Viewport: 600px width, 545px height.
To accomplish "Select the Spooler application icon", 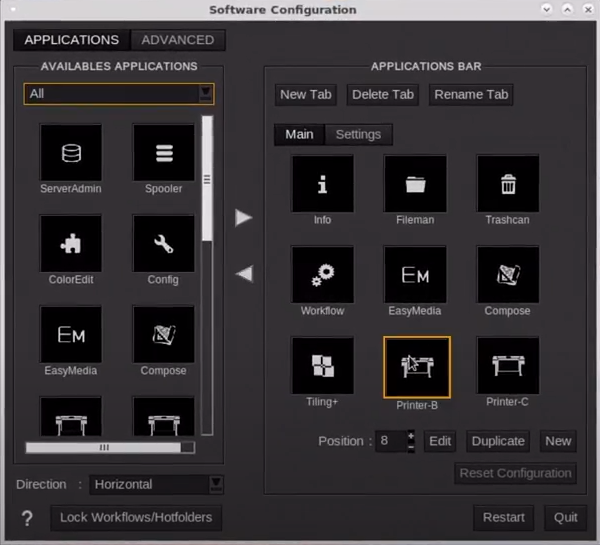I will [x=164, y=152].
